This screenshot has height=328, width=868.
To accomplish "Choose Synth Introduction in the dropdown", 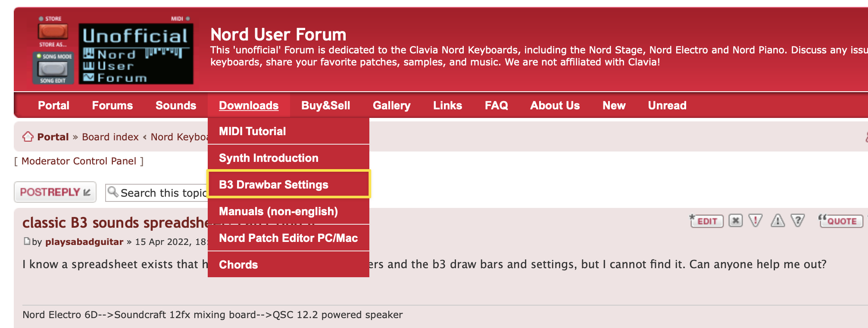I will [x=288, y=158].
